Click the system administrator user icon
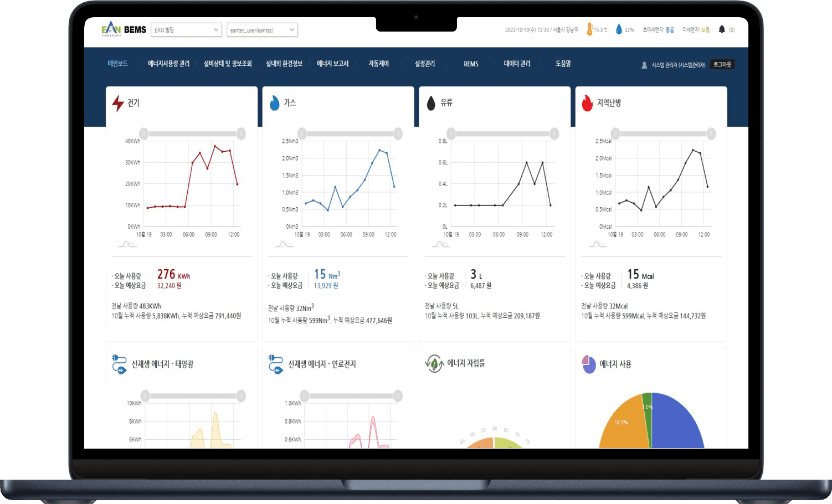Screen dimensions: 832x504 click(644, 65)
